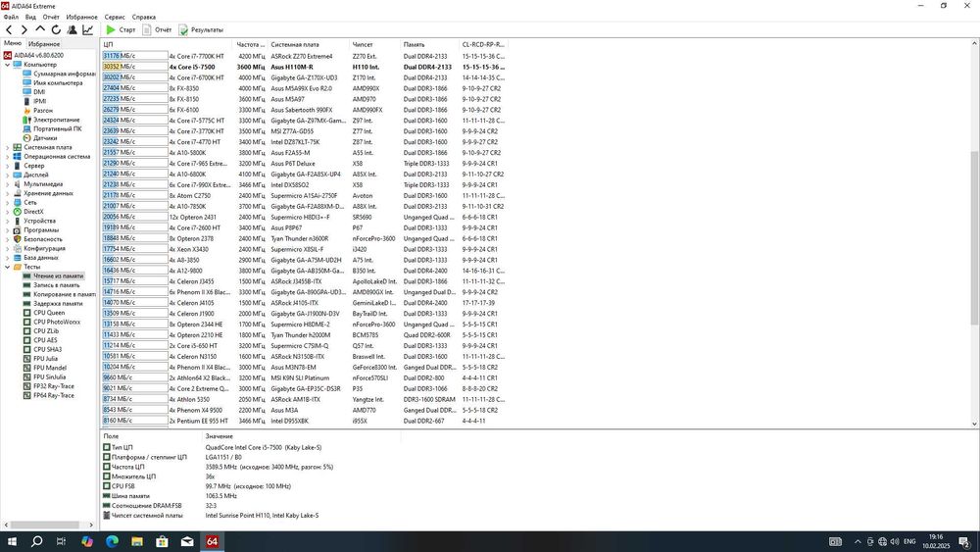Image resolution: width=980 pixels, height=552 pixels.
Task: Expand the Сервер tree node
Action: 8,166
